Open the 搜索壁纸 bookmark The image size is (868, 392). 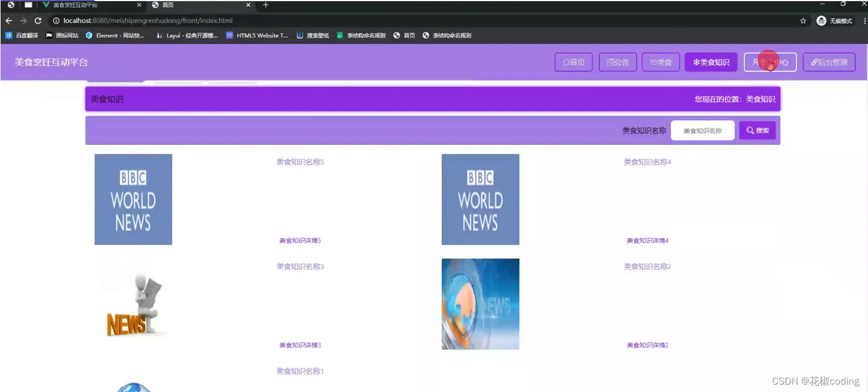312,35
